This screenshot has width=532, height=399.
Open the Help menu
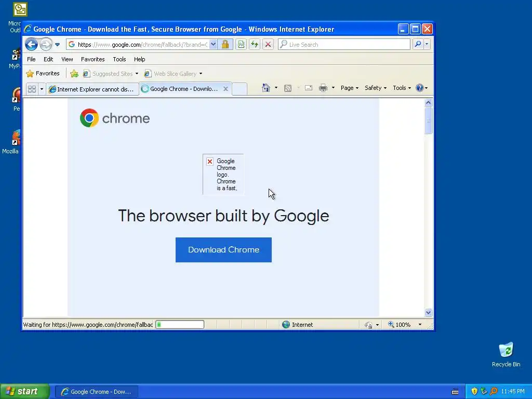pos(139,59)
